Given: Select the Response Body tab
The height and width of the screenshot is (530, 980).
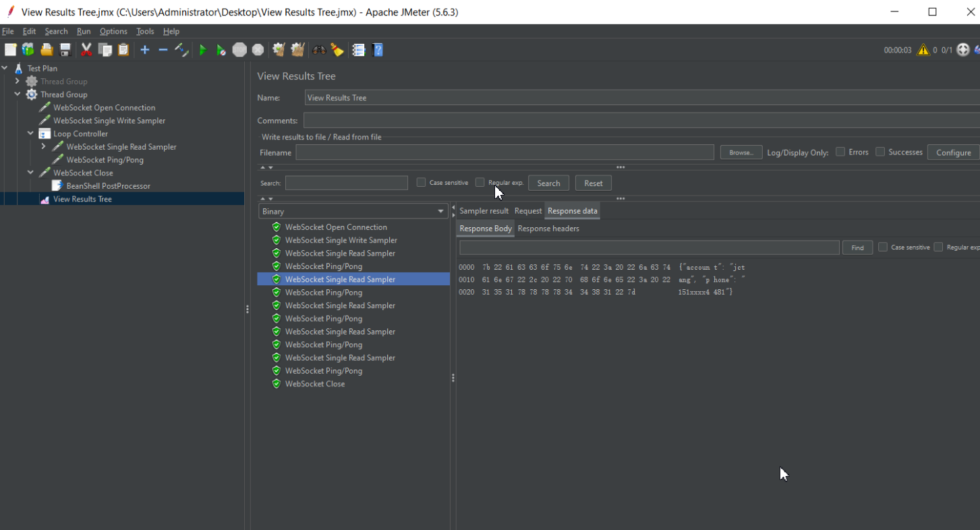Looking at the screenshot, I should coord(486,229).
